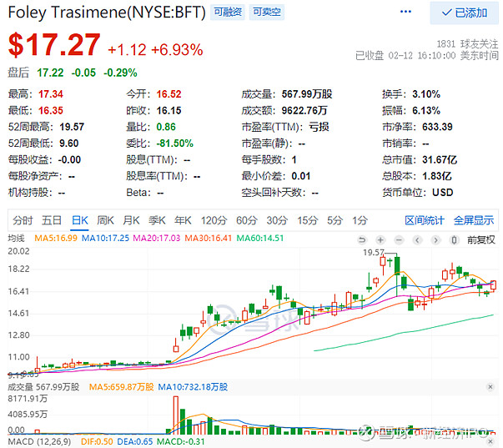Click the 最高 value 17.34

click(x=51, y=94)
